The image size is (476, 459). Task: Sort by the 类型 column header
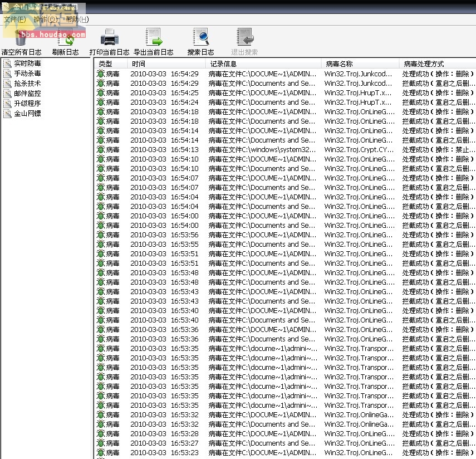(x=111, y=64)
